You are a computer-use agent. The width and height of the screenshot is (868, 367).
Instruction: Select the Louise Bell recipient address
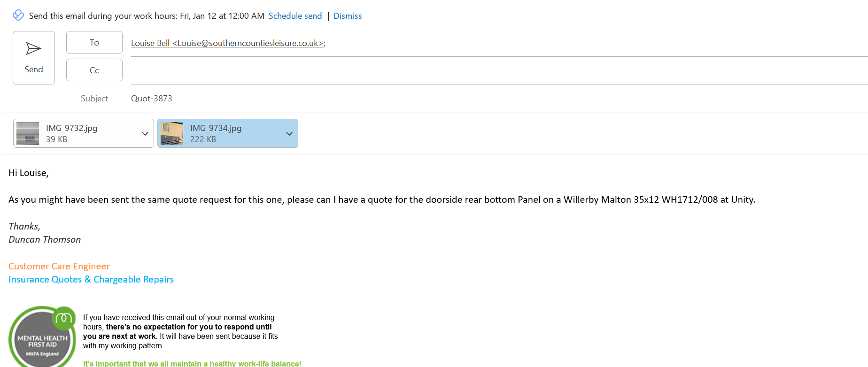[x=227, y=43]
